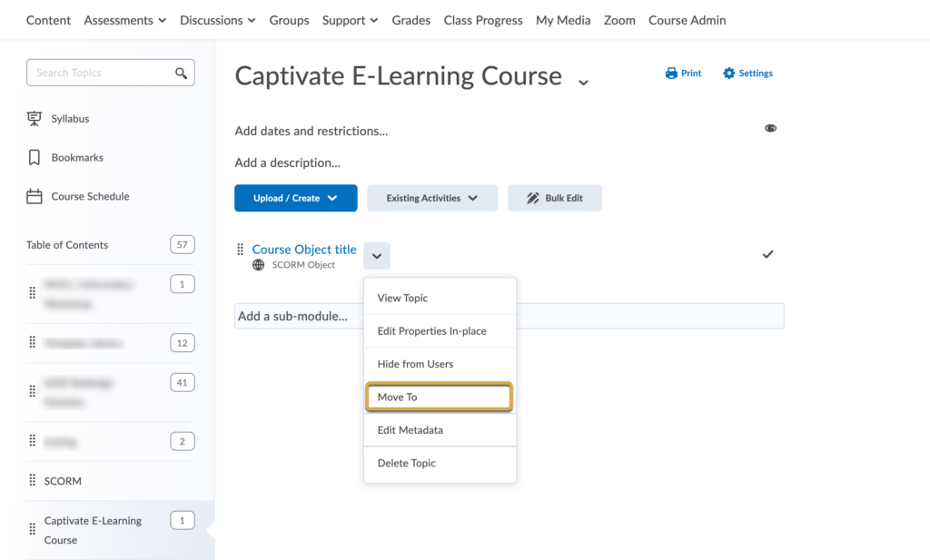Click the completion checkmark icon

tap(768, 254)
